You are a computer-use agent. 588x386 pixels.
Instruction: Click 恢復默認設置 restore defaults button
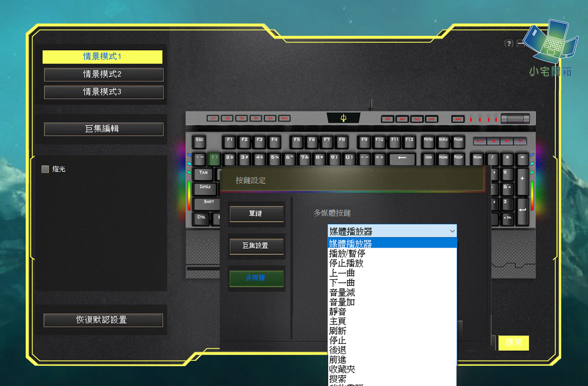click(x=103, y=320)
